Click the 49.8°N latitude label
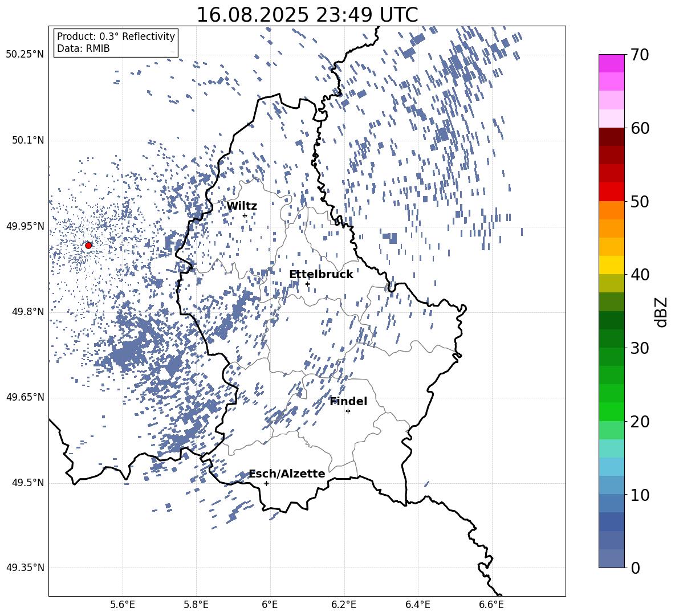 coord(27,312)
